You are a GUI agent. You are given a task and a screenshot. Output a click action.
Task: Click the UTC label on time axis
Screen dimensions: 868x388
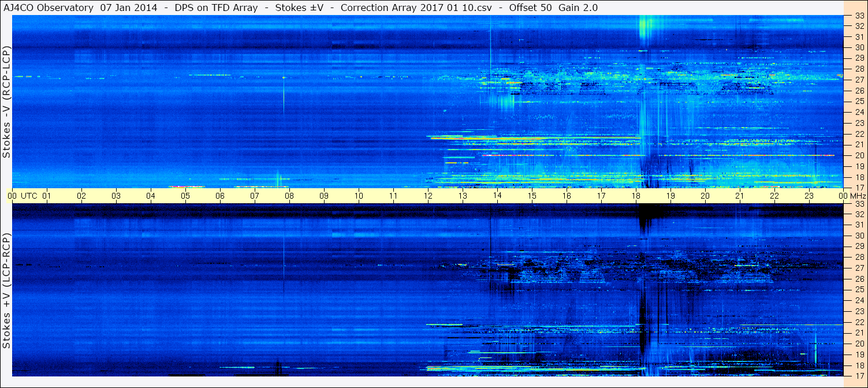29,196
